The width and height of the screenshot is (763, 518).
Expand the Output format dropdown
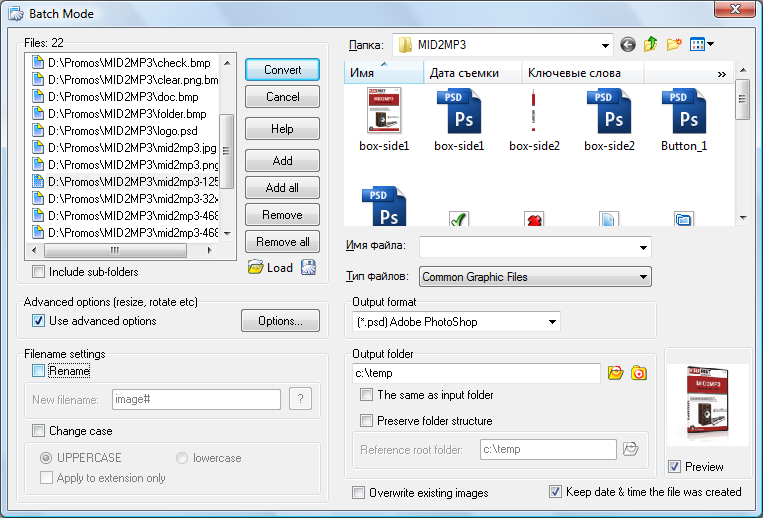click(x=551, y=322)
